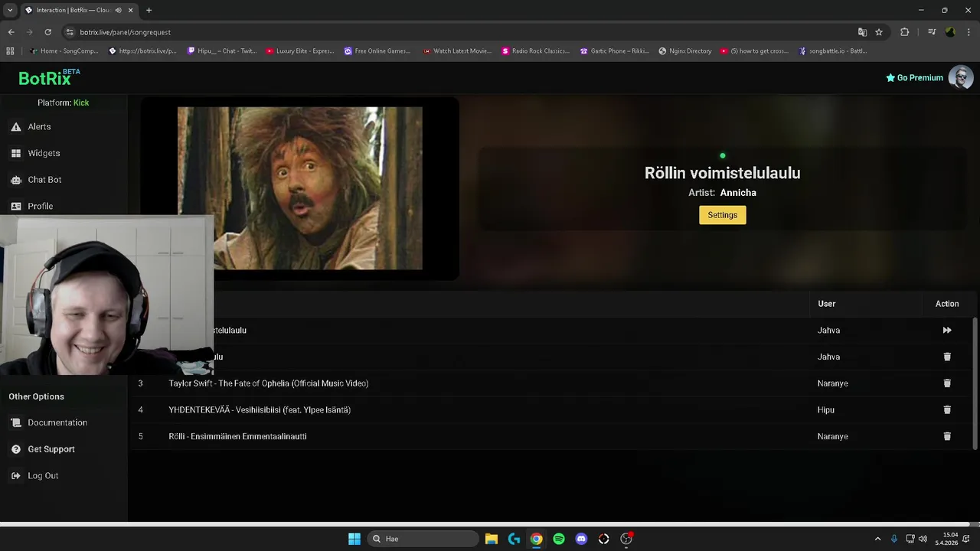980x551 pixels.
Task: Open the user avatar menu
Action: [961, 77]
